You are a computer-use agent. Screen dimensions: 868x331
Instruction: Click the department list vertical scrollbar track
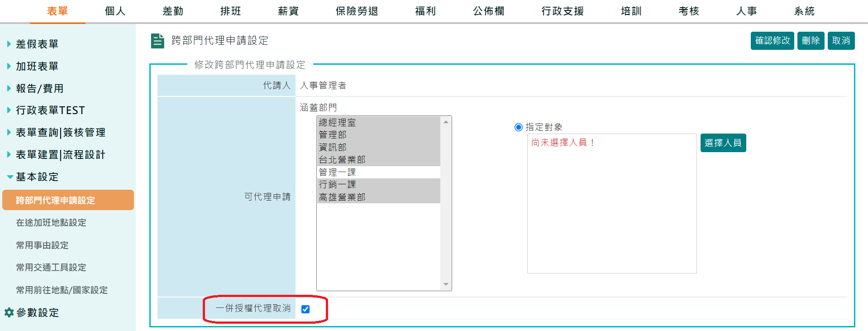(446, 203)
